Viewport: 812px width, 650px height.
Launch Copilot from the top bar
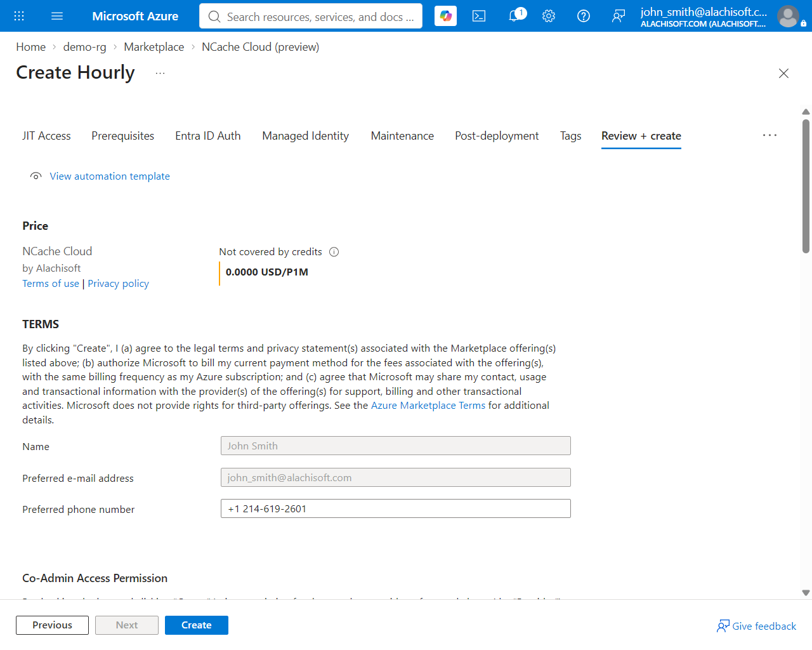[x=445, y=16]
